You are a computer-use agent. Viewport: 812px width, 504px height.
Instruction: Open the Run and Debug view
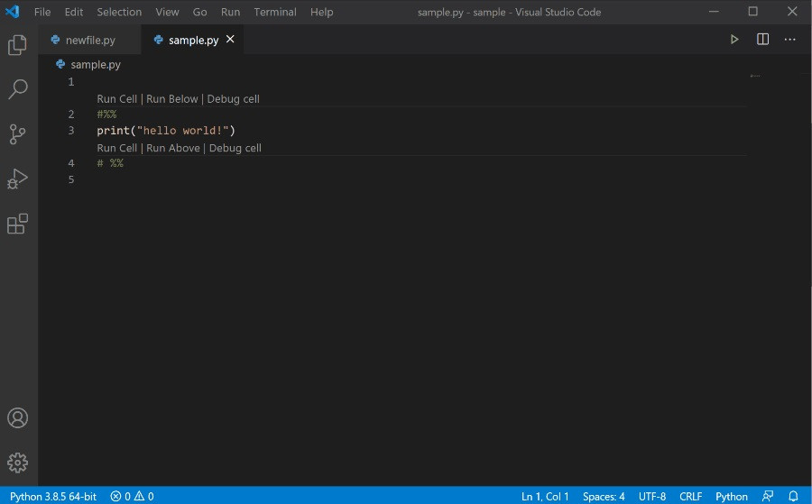pyautogui.click(x=17, y=179)
